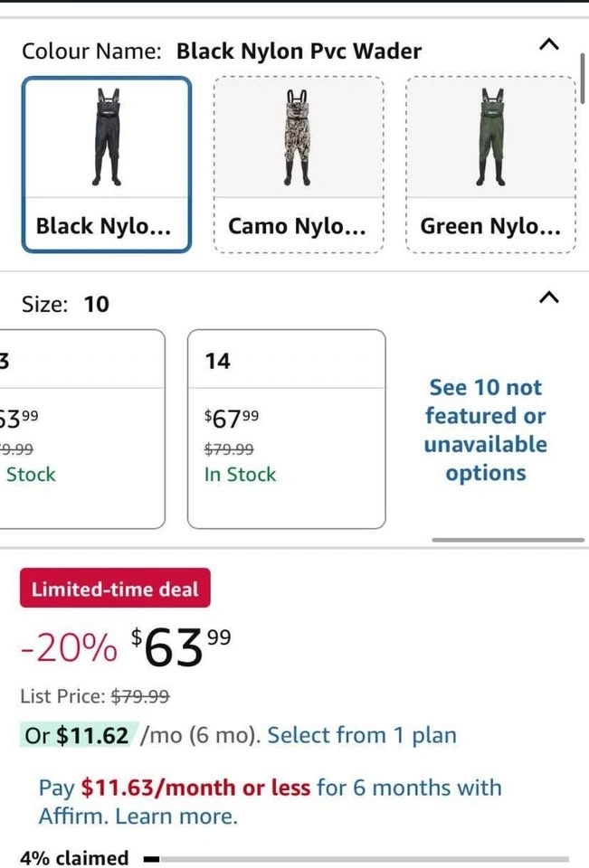This screenshot has width=589, height=868.
Task: Click Select from 1 plan link
Action: tap(362, 735)
